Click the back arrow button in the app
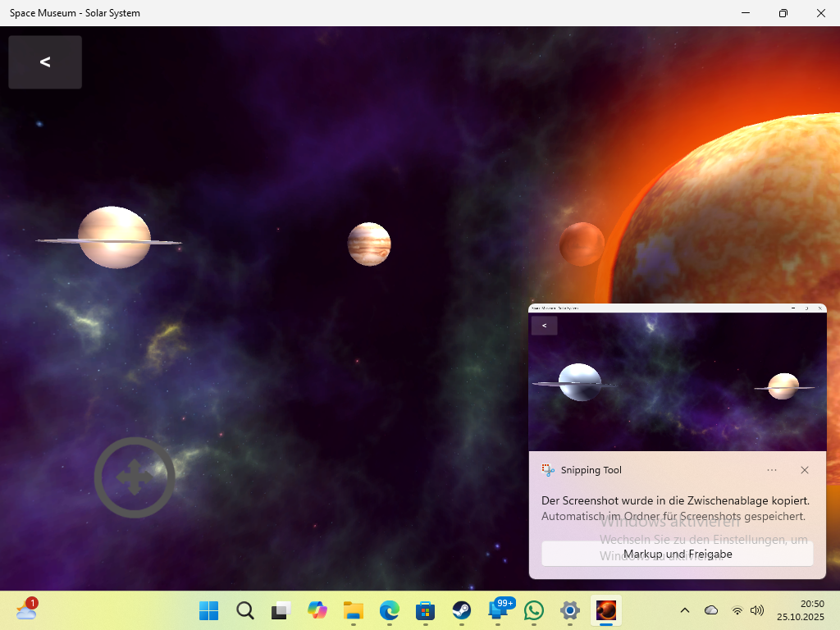This screenshot has width=840, height=630. 45,62
